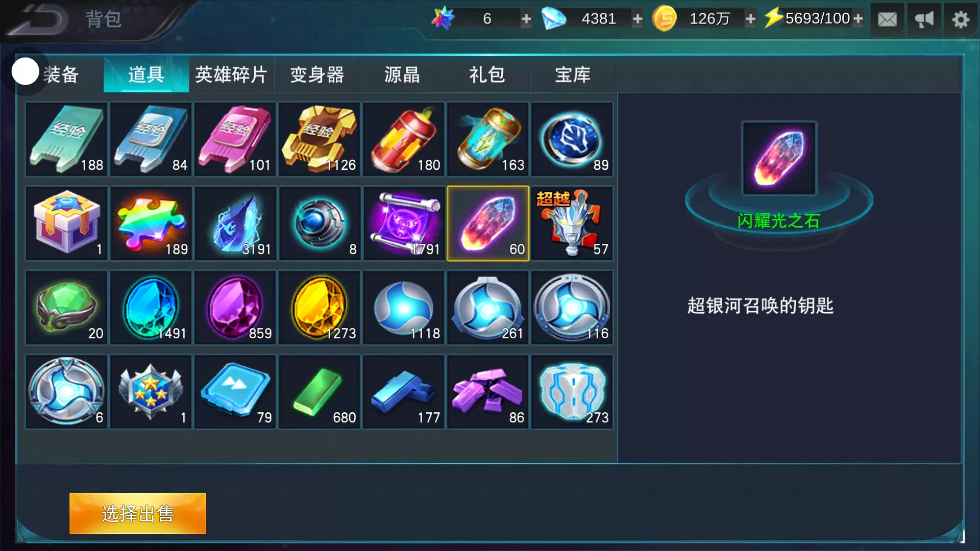Select the purple crystal bars with 86
The image size is (980, 551).
click(488, 392)
